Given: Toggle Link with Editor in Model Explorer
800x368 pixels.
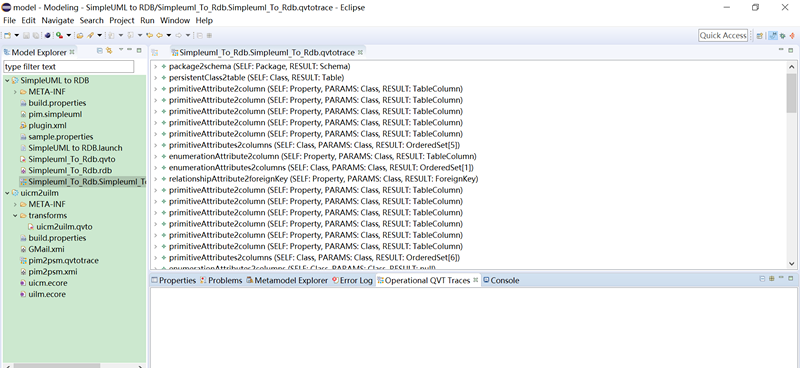Looking at the screenshot, I should coord(109,51).
